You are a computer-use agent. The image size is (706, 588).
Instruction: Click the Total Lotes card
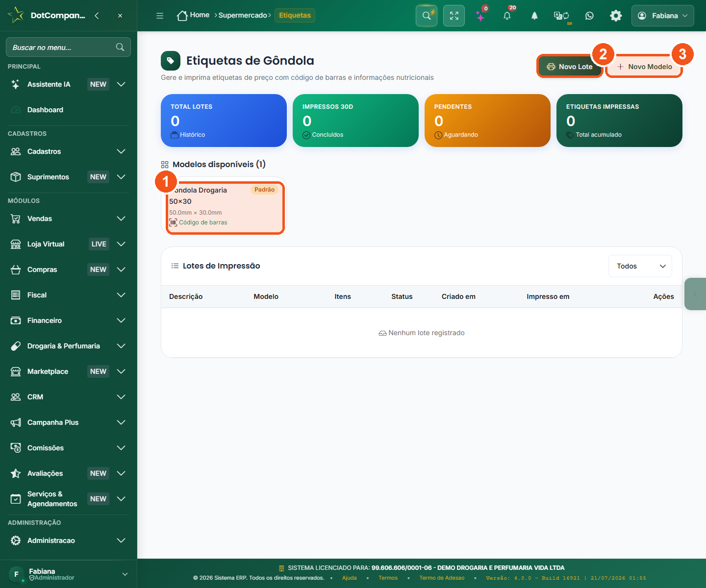coord(224,121)
